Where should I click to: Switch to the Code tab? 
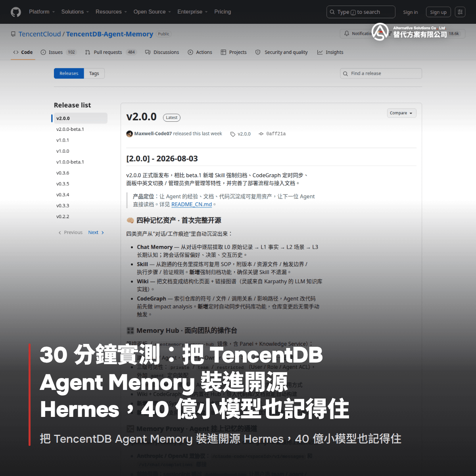click(x=23, y=52)
